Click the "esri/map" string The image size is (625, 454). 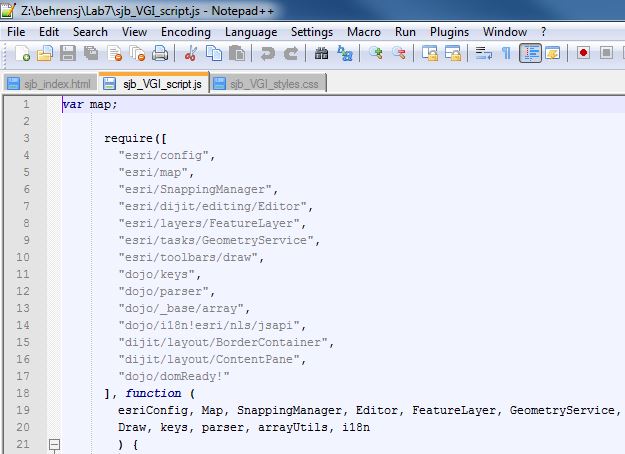tap(153, 172)
